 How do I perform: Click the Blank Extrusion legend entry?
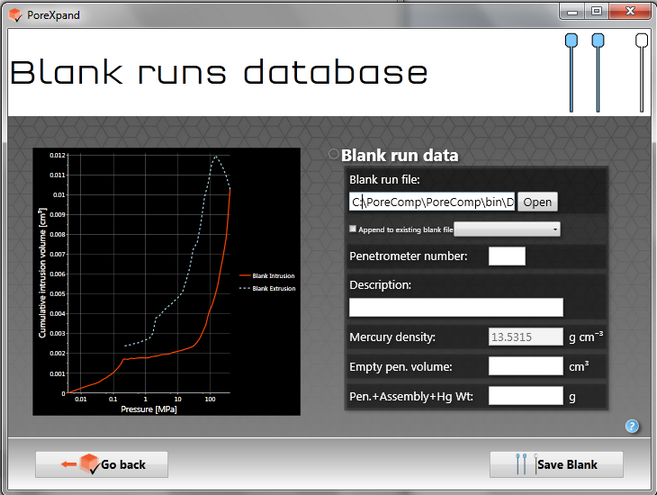pyautogui.click(x=267, y=288)
